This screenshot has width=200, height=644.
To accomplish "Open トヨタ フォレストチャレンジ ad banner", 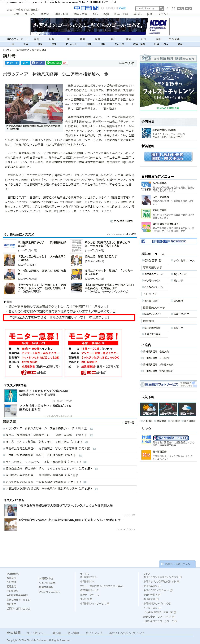I will [x=168, y=86].
